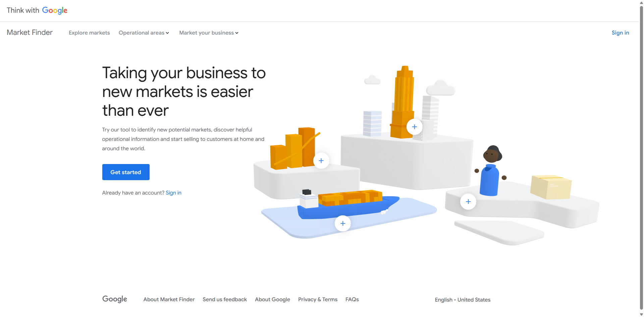Expand the Market your business dropdown
Image resolution: width=644 pixels, height=317 pixels.
coord(209,33)
